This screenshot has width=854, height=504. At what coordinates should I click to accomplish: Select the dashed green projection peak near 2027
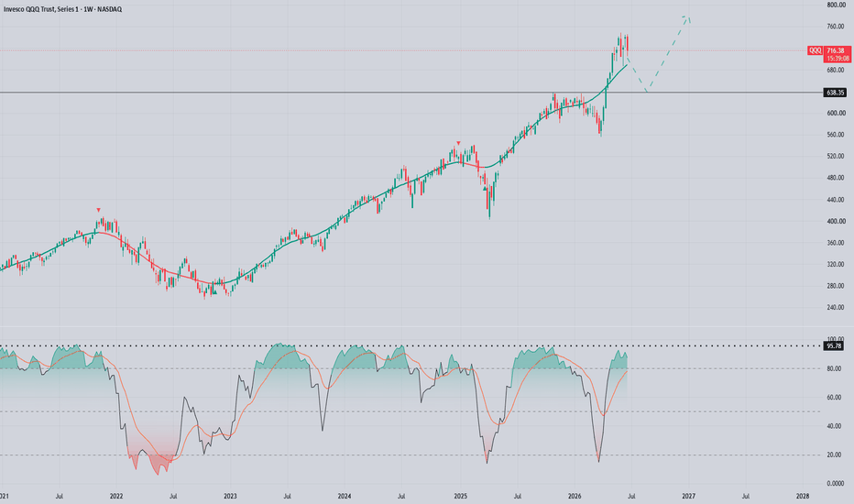[x=687, y=16]
